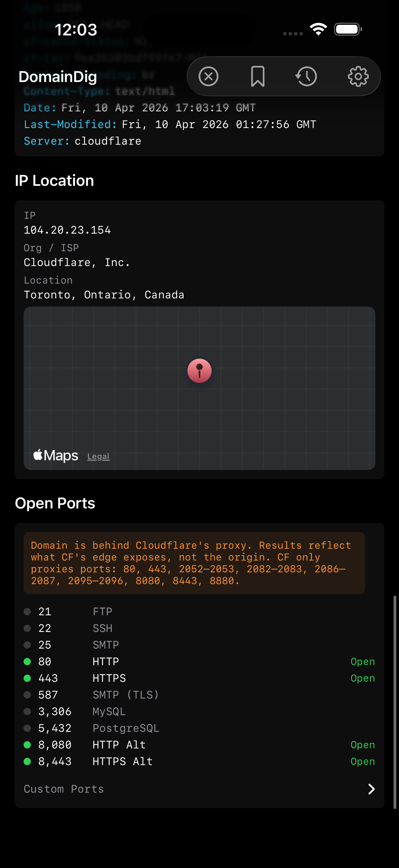Tap the DomainDig app title
The height and width of the screenshot is (868, 399).
click(x=58, y=77)
